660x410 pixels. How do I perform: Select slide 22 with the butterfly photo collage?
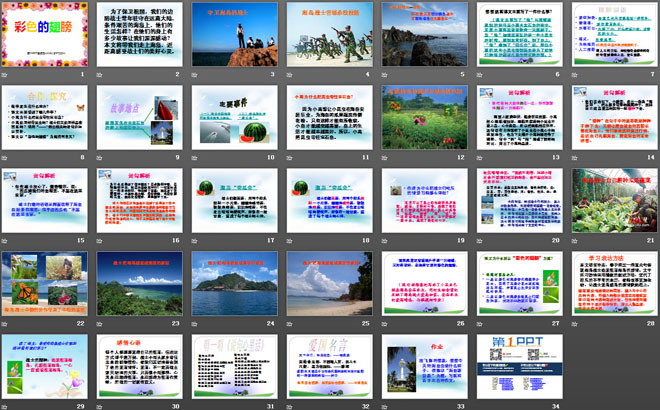42,281
